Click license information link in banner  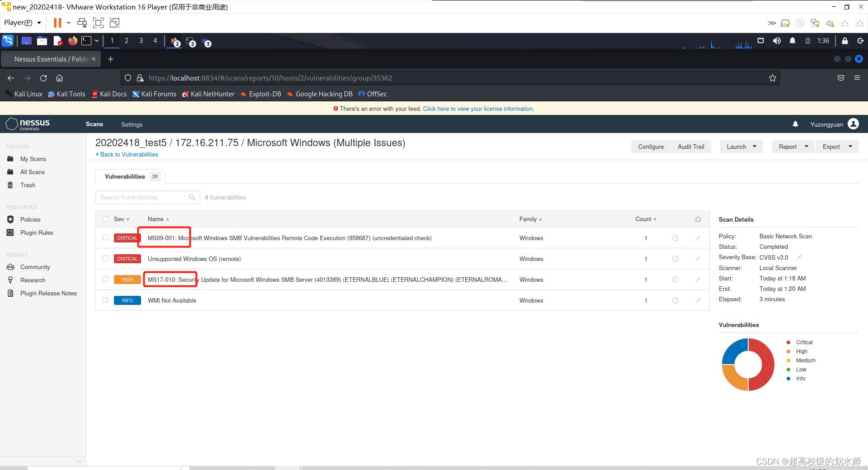pyautogui.click(x=478, y=109)
